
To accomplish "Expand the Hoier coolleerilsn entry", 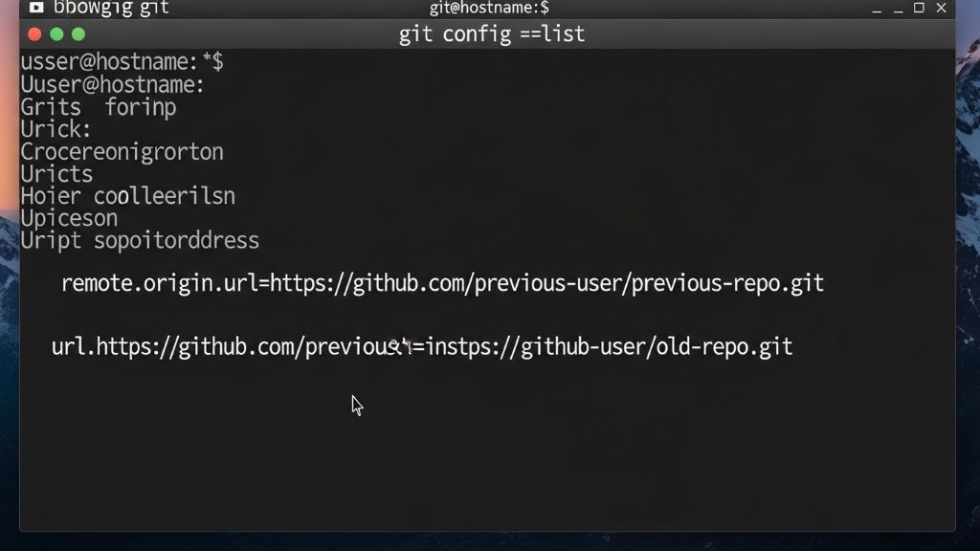I will click(x=127, y=196).
